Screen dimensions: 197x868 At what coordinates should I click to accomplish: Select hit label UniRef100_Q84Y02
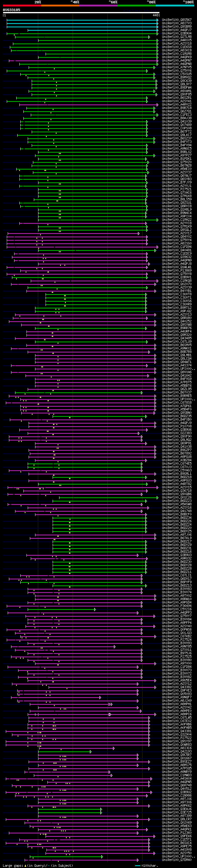177,236
